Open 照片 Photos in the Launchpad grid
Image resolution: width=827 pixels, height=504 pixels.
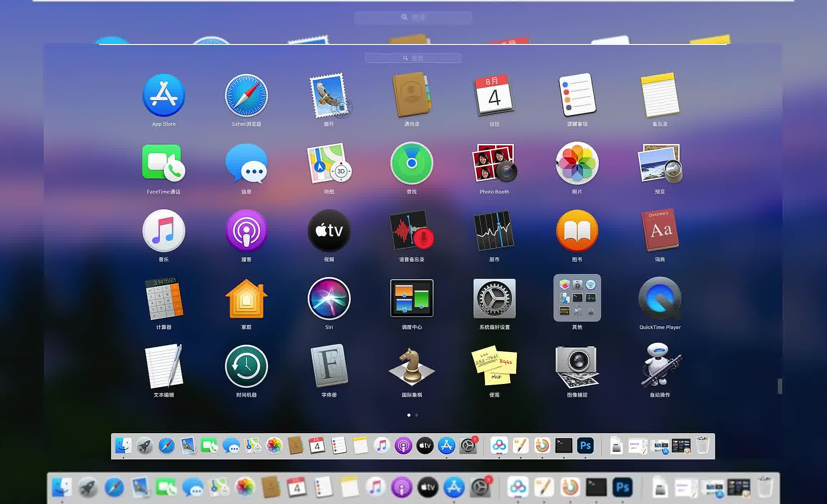577,163
